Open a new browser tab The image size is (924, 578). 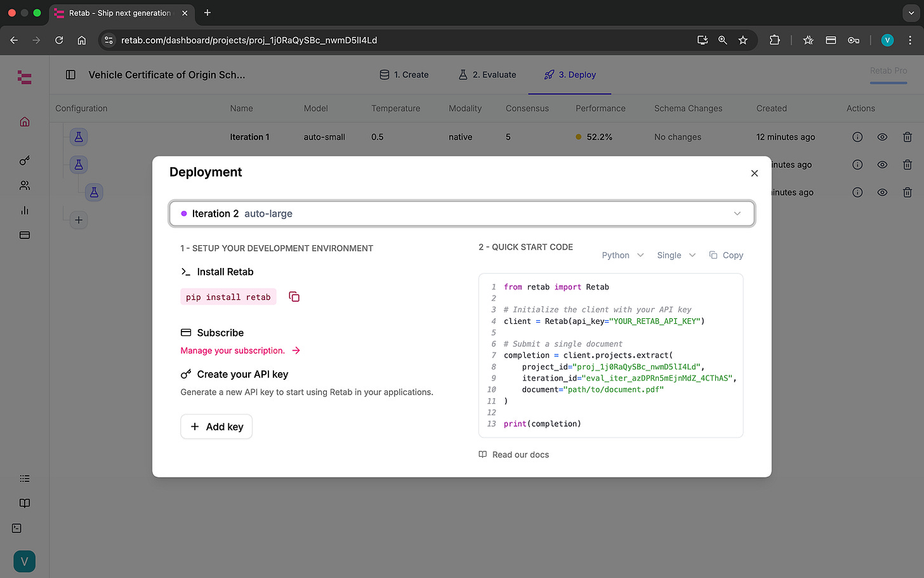click(x=208, y=13)
